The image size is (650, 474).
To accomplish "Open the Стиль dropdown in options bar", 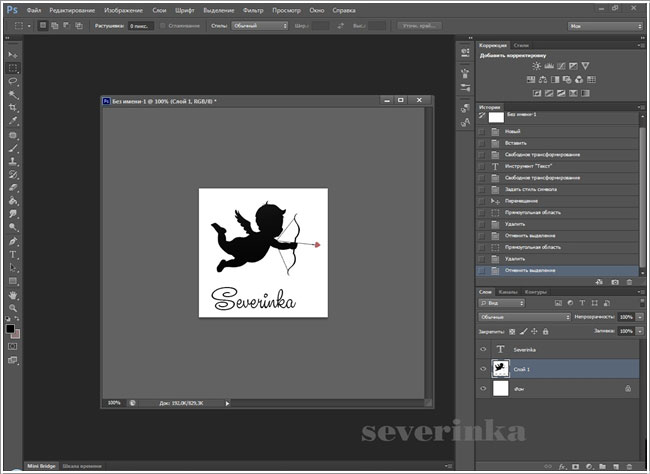I will [x=262, y=25].
